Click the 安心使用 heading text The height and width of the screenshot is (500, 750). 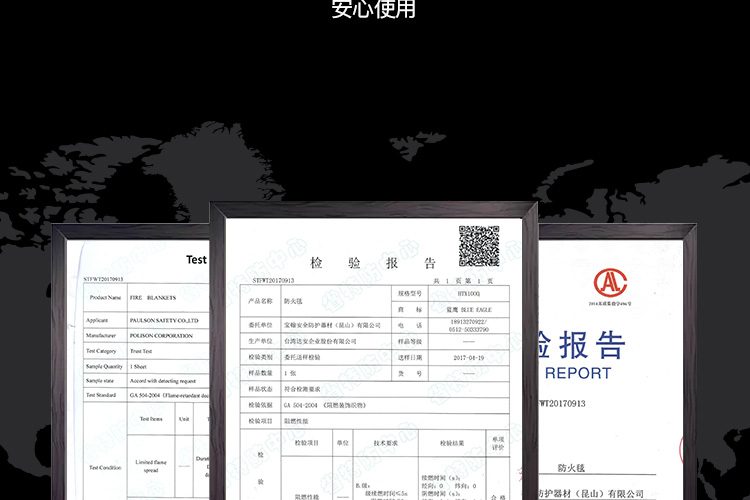pyautogui.click(x=373, y=10)
